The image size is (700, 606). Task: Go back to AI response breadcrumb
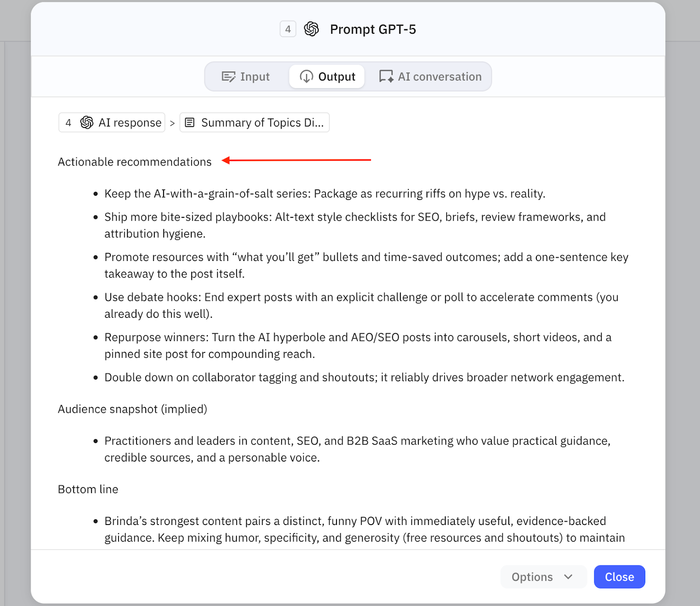click(x=112, y=123)
